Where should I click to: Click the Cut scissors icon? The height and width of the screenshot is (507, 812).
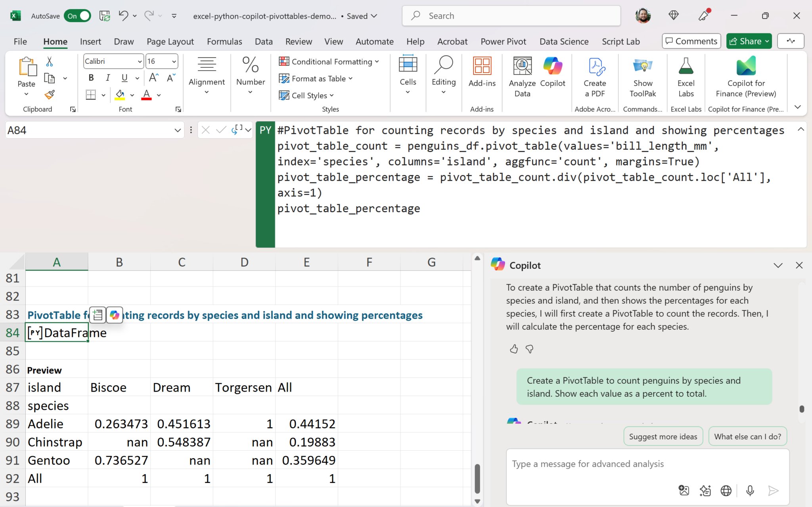coord(50,61)
